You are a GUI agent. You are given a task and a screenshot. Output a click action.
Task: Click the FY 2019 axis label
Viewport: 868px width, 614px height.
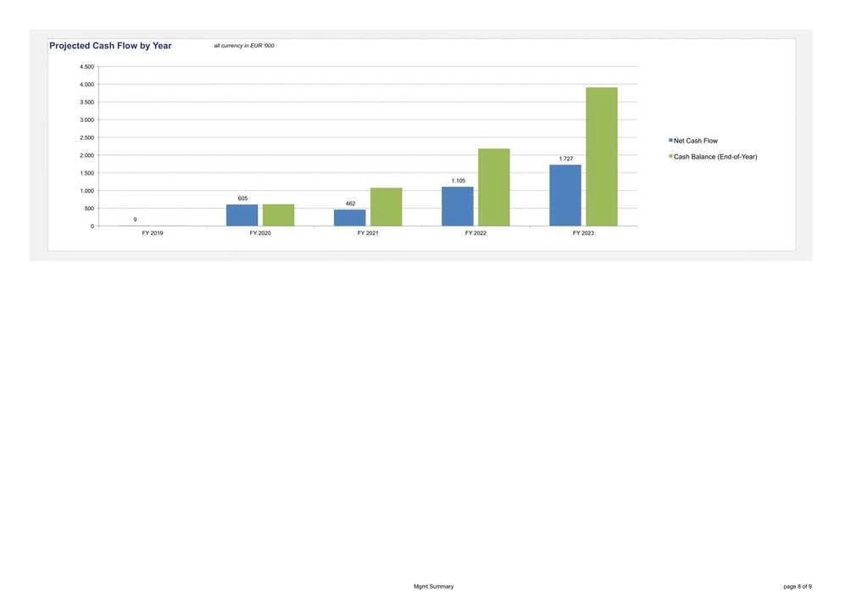[x=153, y=233]
